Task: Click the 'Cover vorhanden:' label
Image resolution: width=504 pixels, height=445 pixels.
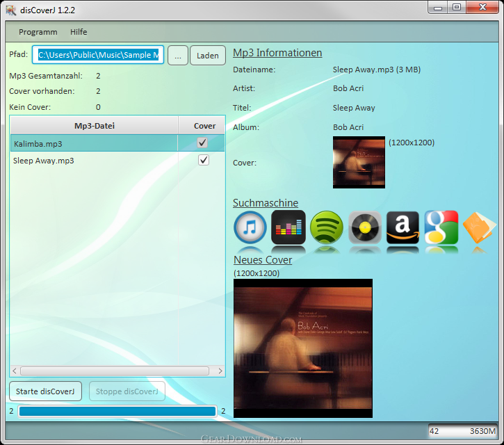Action: [x=42, y=91]
